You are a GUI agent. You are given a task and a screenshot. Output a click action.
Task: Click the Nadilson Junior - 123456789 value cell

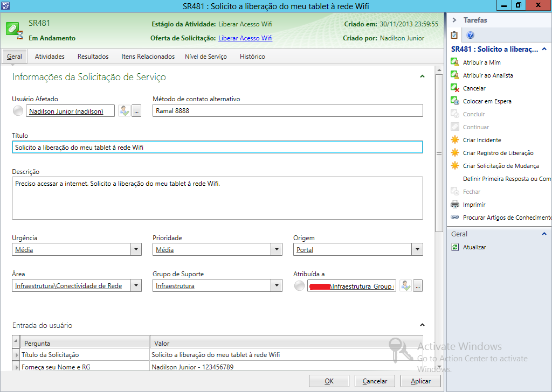pos(286,367)
